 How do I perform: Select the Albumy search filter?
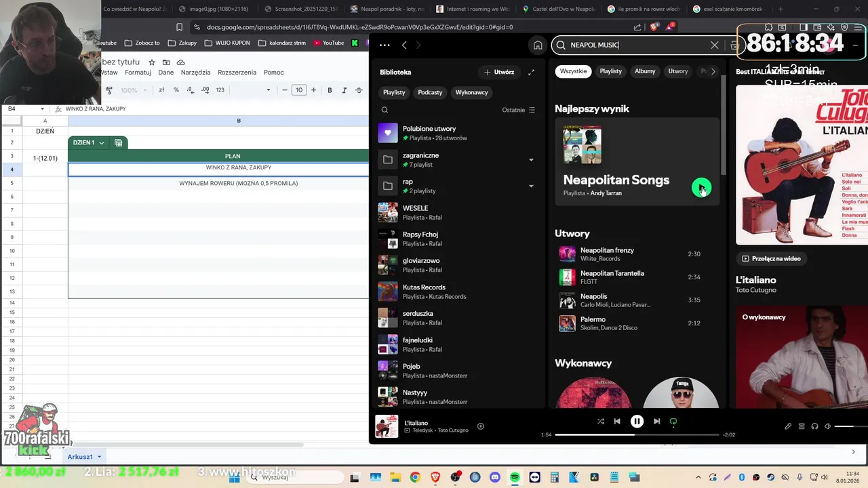coord(645,71)
